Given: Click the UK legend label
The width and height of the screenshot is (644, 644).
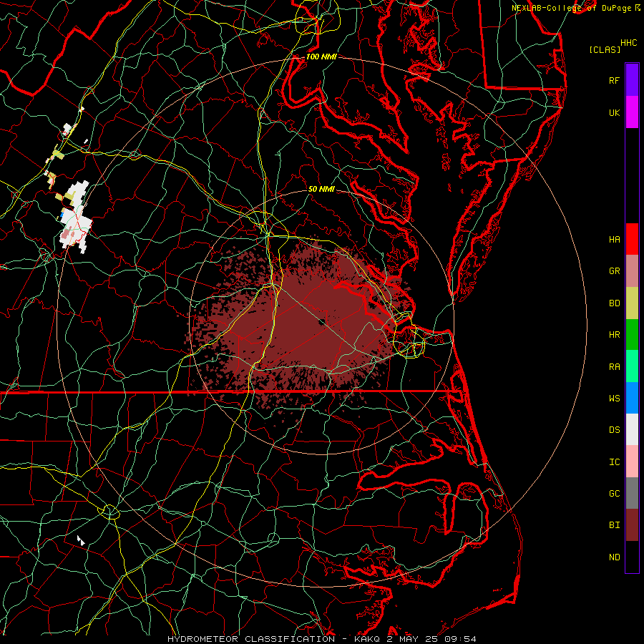Looking at the screenshot, I should pos(614,112).
